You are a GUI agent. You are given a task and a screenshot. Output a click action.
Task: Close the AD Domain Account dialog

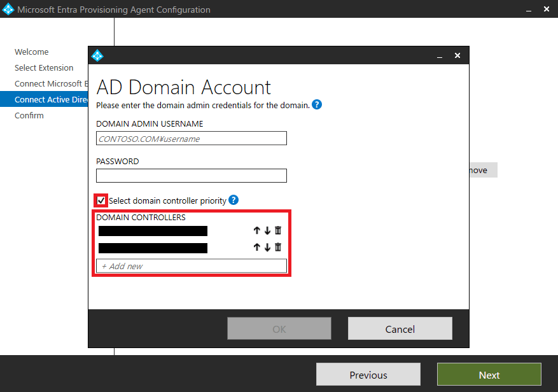click(x=457, y=55)
